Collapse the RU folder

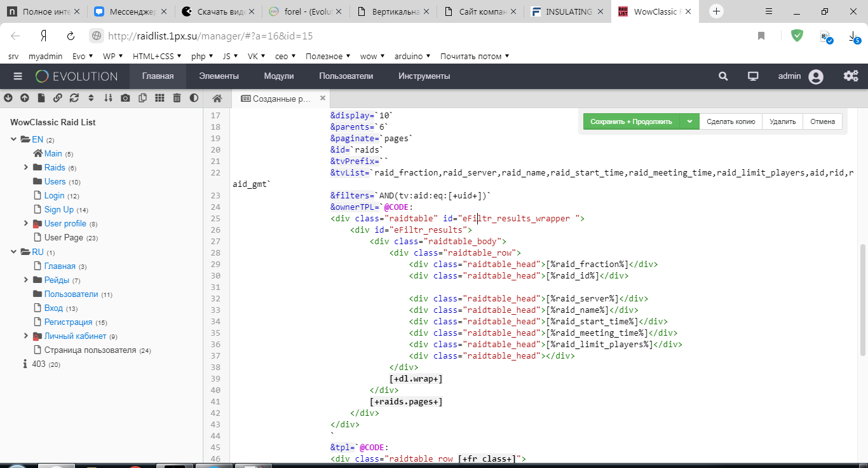pos(14,252)
